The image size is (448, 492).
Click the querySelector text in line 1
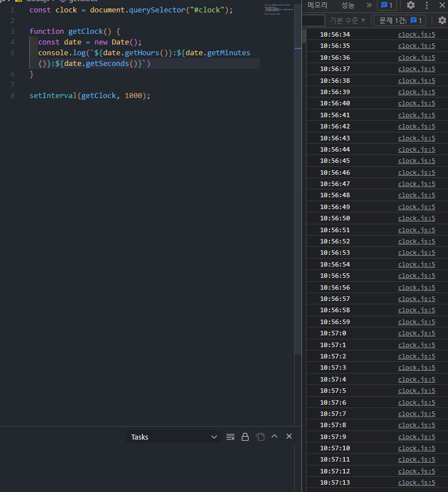coord(157,10)
